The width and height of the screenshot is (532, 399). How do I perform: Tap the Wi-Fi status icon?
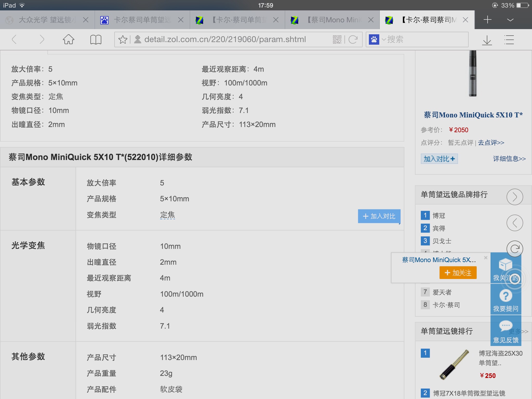22,5
